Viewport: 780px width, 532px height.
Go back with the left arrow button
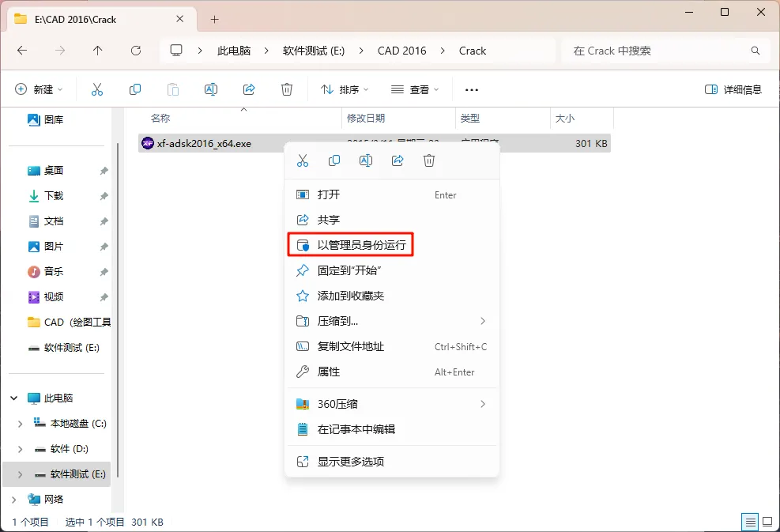(22, 51)
